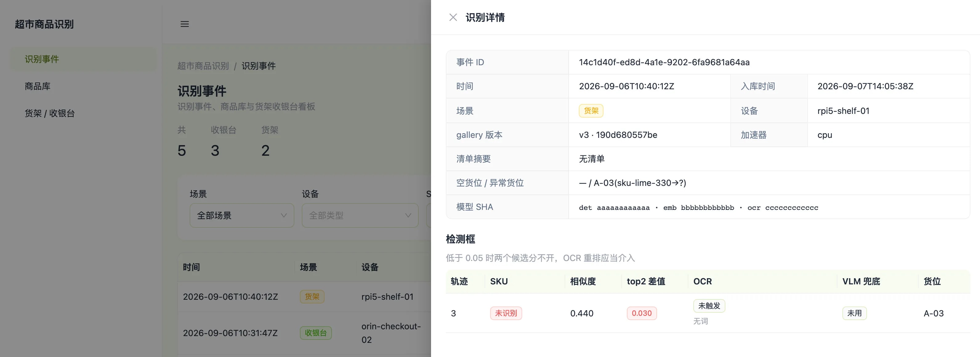Screen dimensions: 980x357
Task: Click the 收银台 tag in events table
Action: pyautogui.click(x=316, y=333)
